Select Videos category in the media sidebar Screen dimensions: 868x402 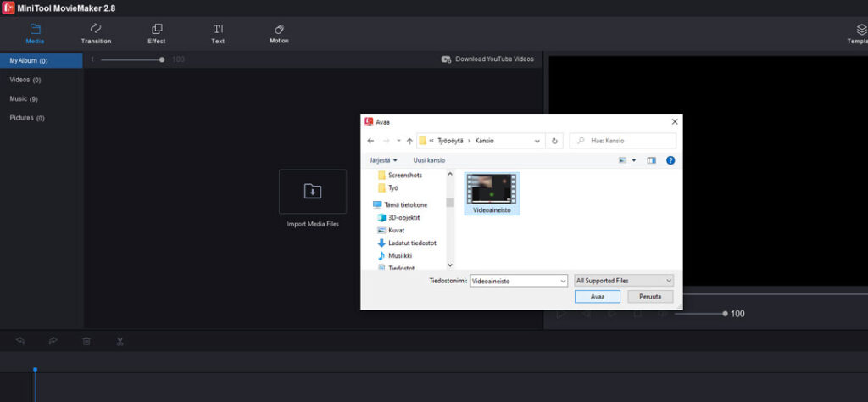25,80
